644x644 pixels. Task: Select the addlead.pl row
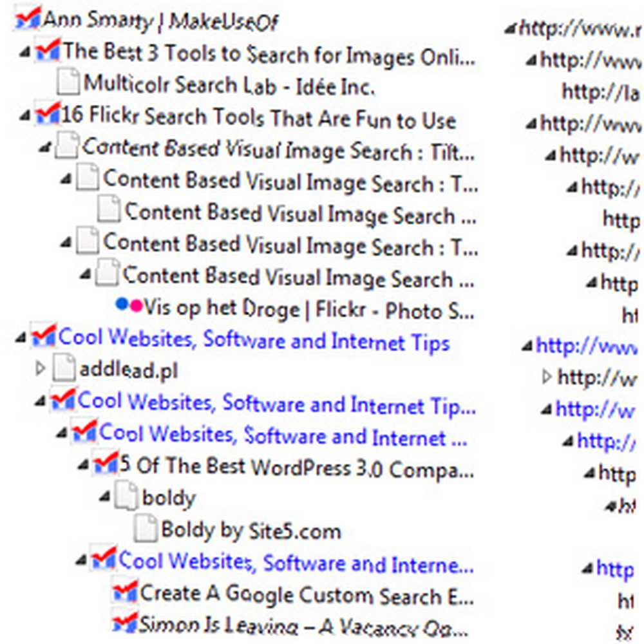pyautogui.click(x=129, y=370)
